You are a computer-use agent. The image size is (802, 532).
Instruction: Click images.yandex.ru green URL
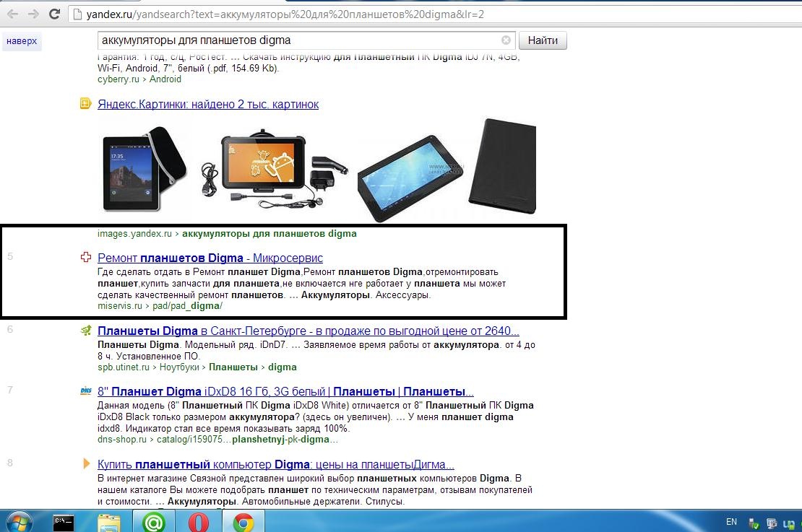[134, 234]
